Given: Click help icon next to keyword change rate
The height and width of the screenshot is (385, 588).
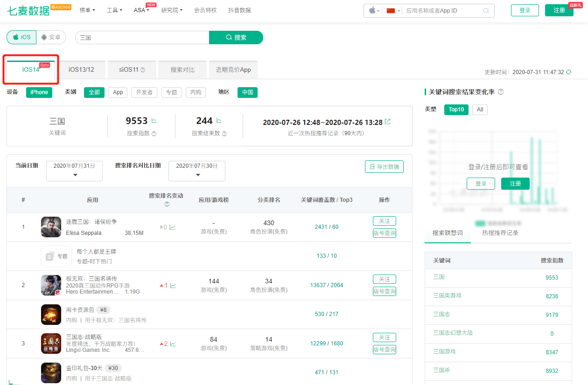Looking at the screenshot, I should pyautogui.click(x=501, y=92).
